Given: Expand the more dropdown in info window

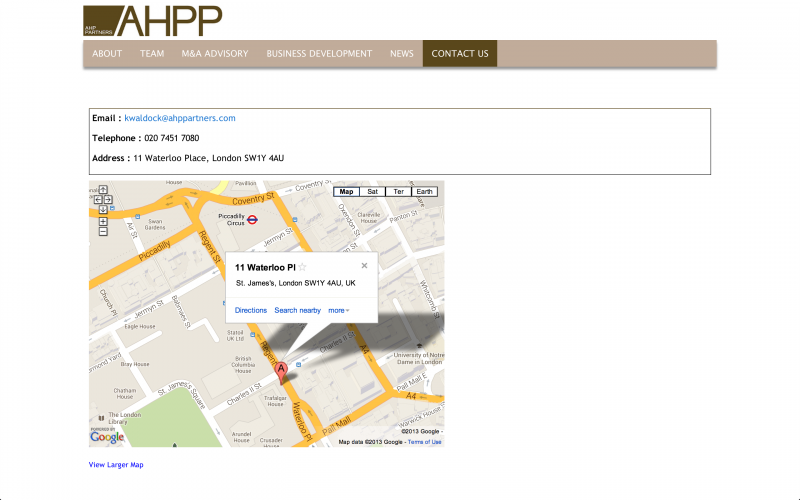Looking at the screenshot, I should (x=339, y=310).
